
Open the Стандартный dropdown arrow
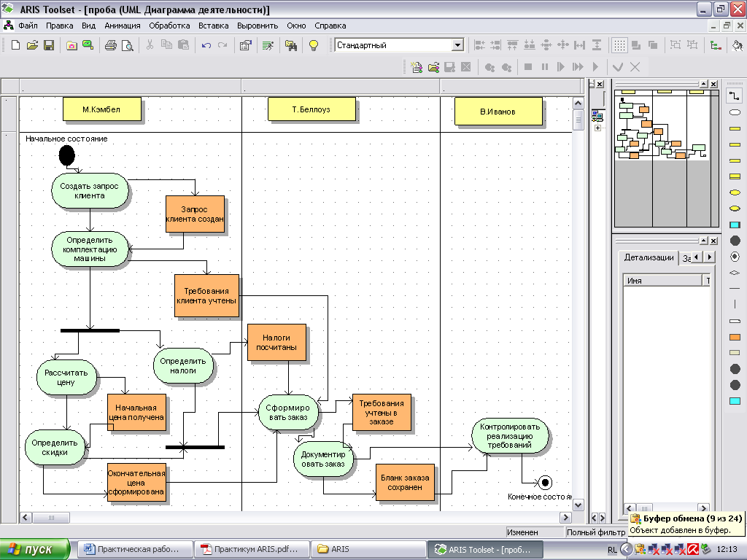click(457, 45)
